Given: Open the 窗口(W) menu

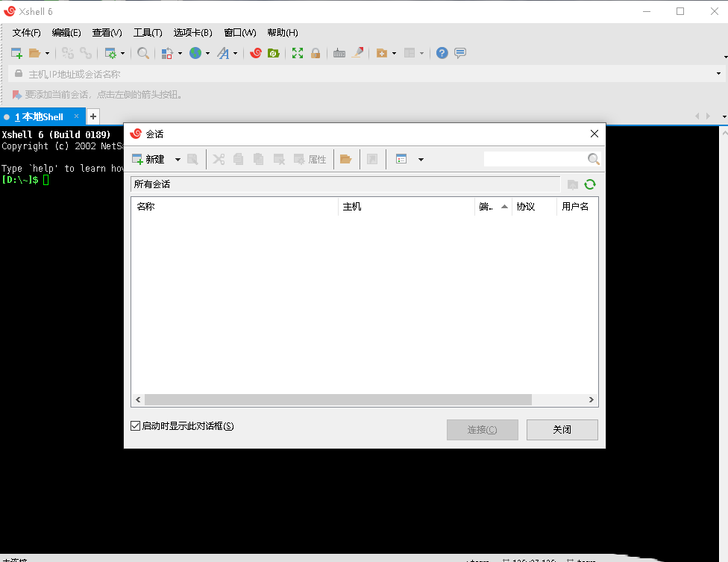Looking at the screenshot, I should click(240, 33).
